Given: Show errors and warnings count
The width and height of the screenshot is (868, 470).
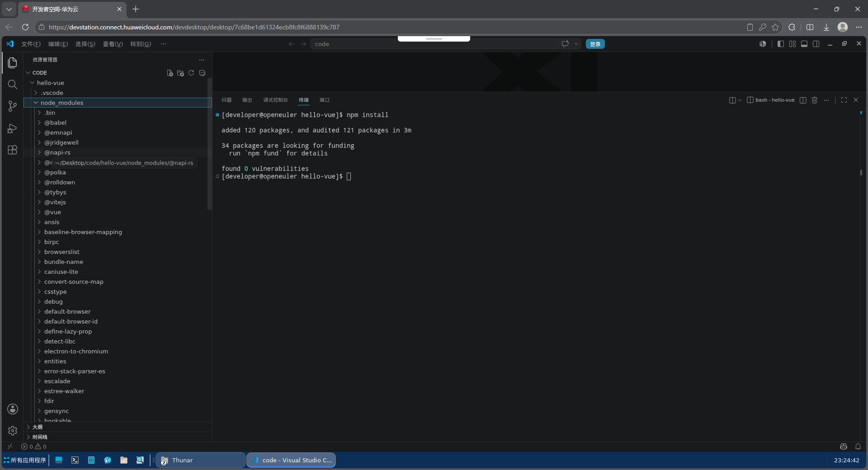Looking at the screenshot, I should (34, 446).
